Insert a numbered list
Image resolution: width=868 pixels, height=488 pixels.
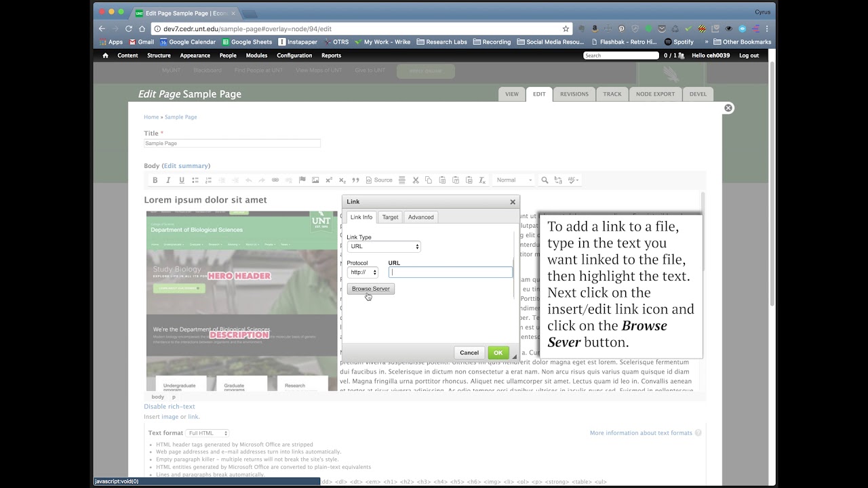tap(208, 180)
